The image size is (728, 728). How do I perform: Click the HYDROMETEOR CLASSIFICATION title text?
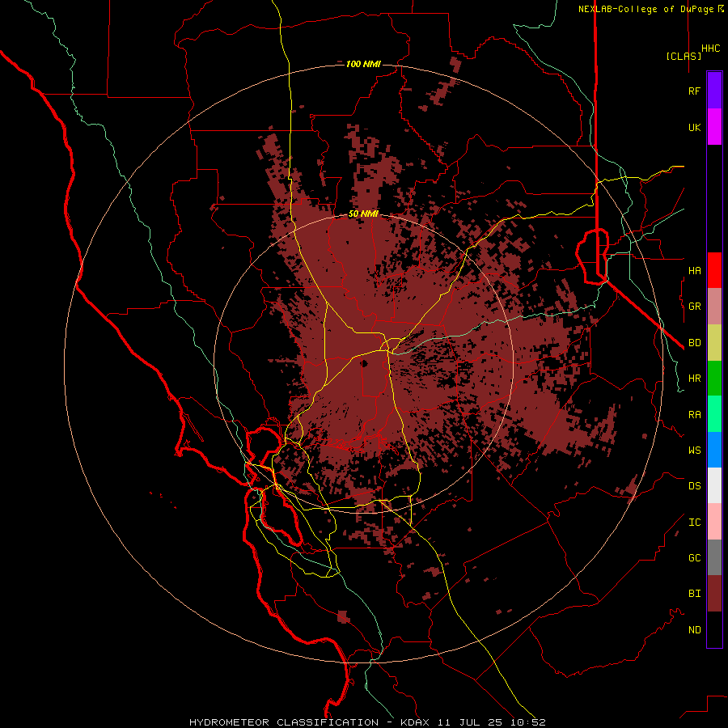(284, 722)
